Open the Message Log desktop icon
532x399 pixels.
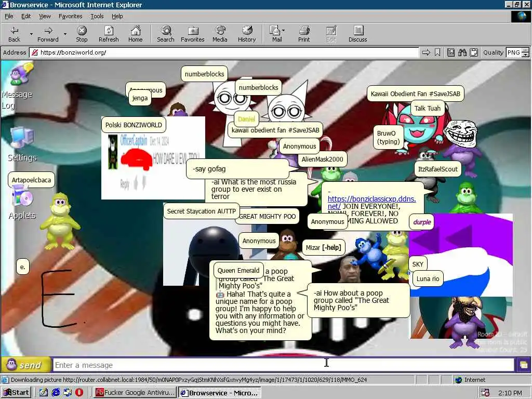pyautogui.click(x=17, y=87)
